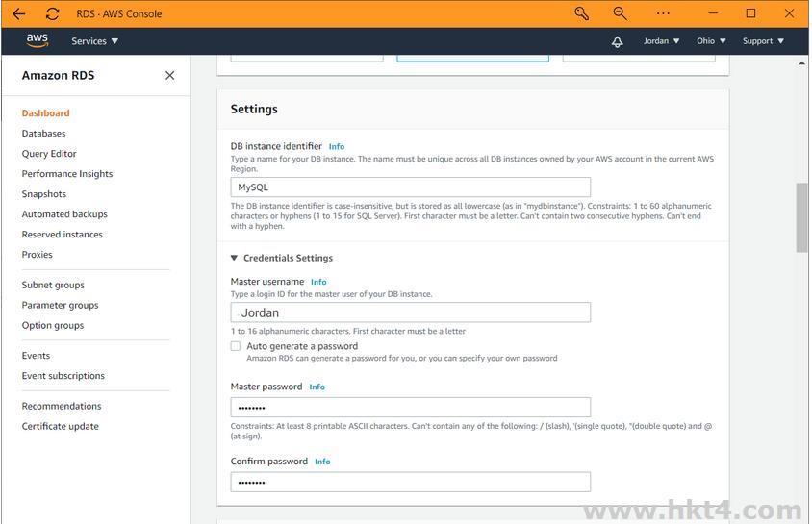Focus the Confirm password field
The height and width of the screenshot is (524, 812).
[410, 482]
